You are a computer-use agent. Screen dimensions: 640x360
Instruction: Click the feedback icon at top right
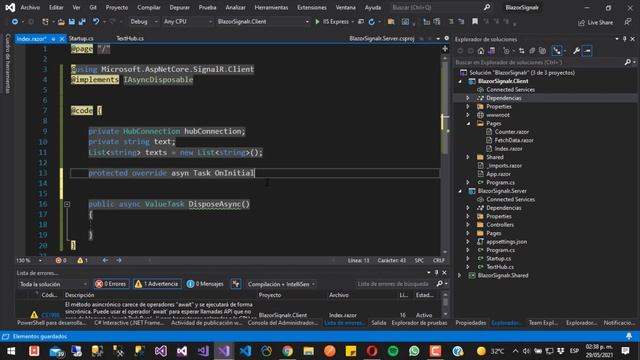coord(628,22)
